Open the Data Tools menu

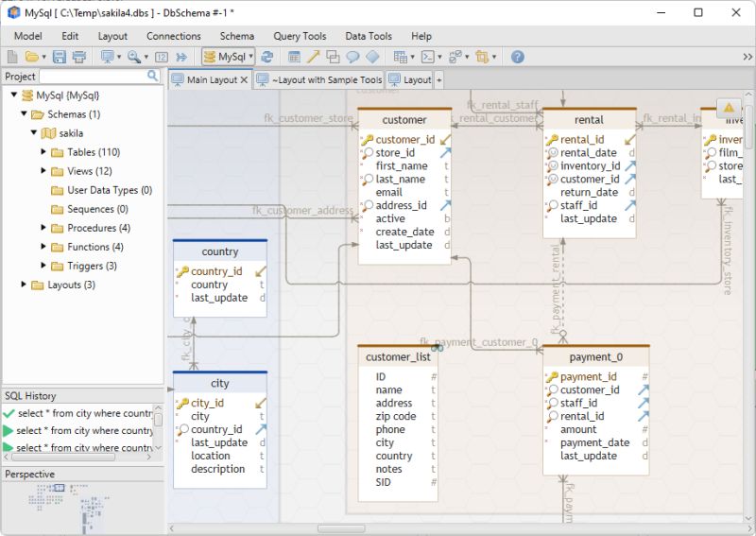tap(369, 36)
